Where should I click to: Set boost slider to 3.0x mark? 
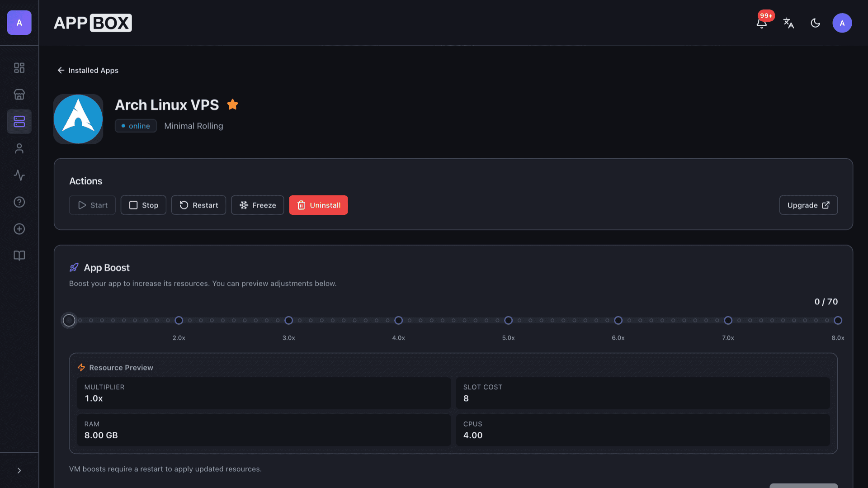click(289, 320)
